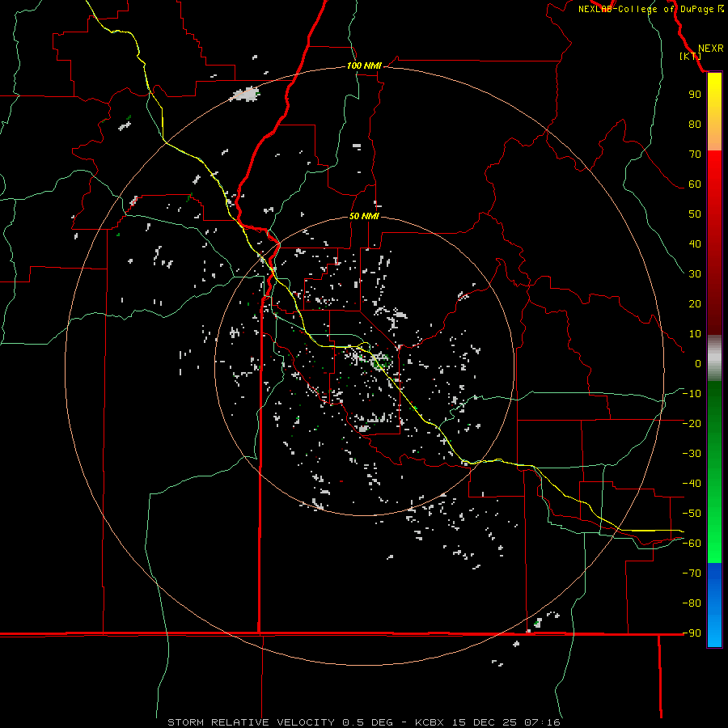728x728 pixels.
Task: Click the -70 value on the velocity scale
Action: 692,574
